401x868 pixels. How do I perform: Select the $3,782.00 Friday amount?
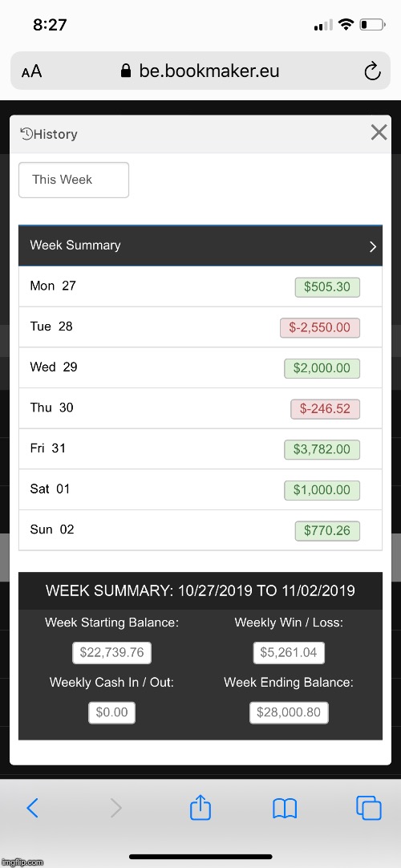point(322,449)
